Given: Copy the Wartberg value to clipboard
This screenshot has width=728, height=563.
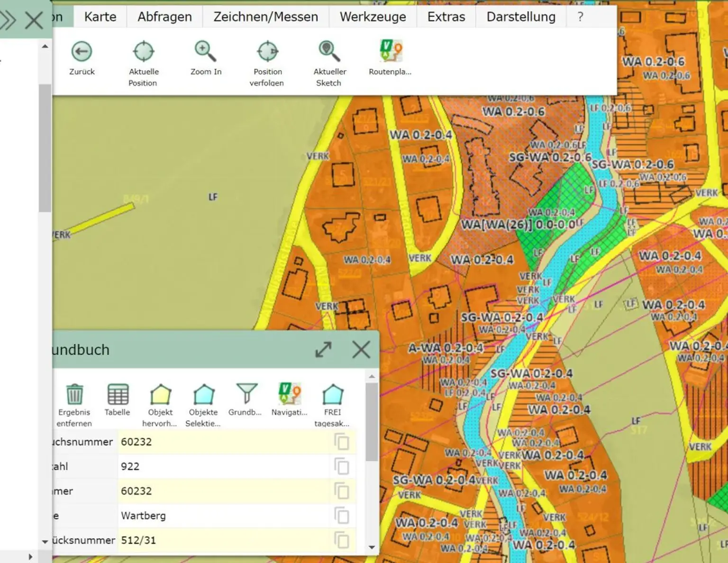Looking at the screenshot, I should tap(341, 516).
